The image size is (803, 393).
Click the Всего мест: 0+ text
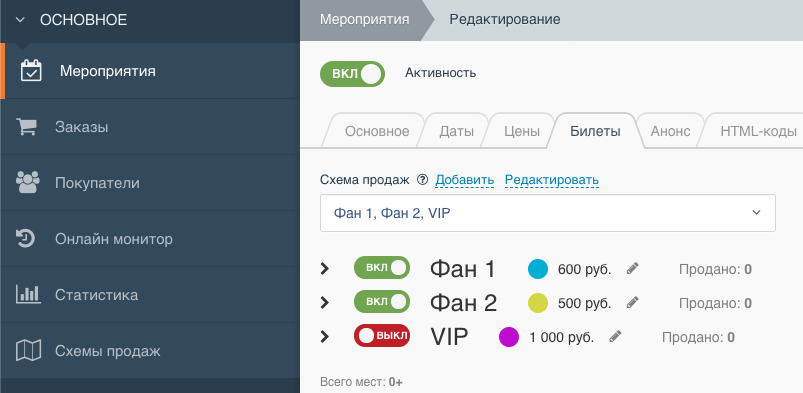[362, 382]
